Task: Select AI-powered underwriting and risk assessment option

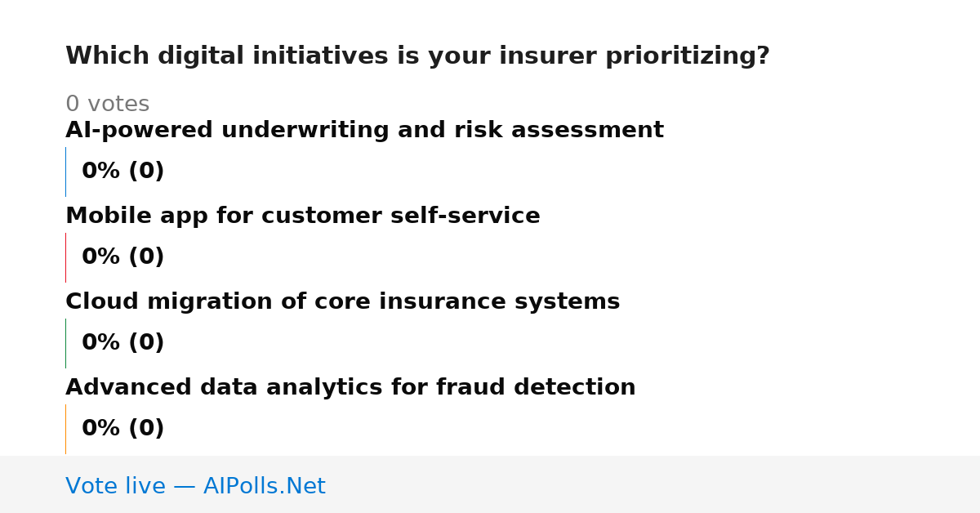Action: pos(364,131)
